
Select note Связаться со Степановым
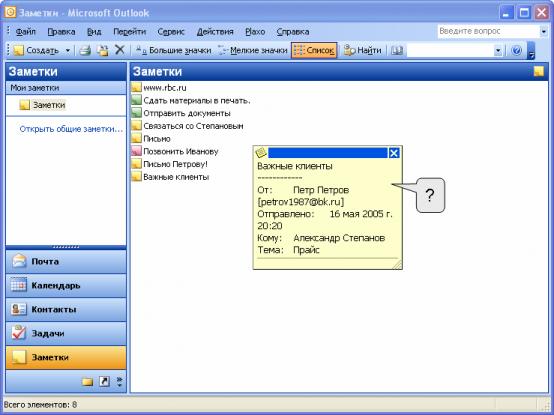pos(193,126)
